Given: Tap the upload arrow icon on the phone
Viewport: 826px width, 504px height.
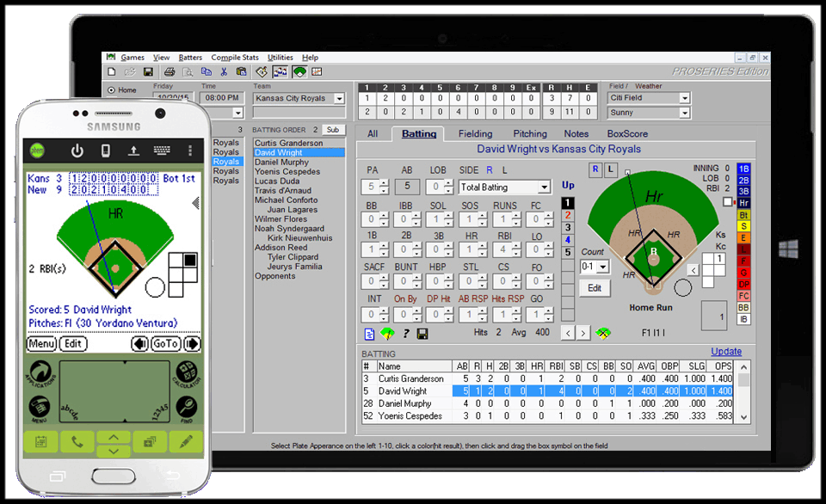Looking at the screenshot, I should (134, 151).
